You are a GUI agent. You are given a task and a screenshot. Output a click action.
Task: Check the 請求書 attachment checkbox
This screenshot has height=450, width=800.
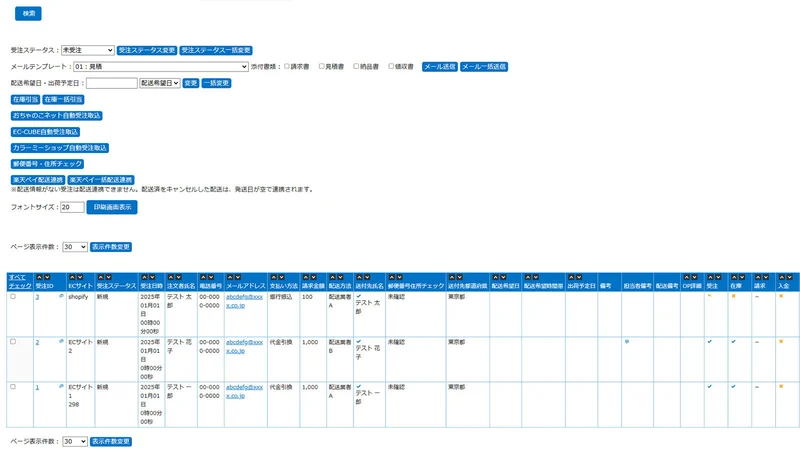(x=287, y=66)
